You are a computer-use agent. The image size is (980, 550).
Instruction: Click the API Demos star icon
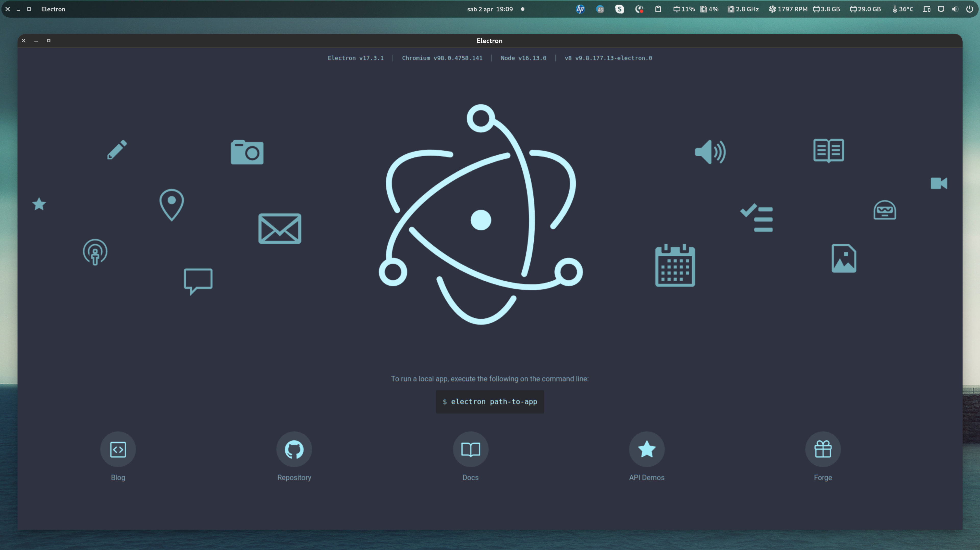[646, 449]
